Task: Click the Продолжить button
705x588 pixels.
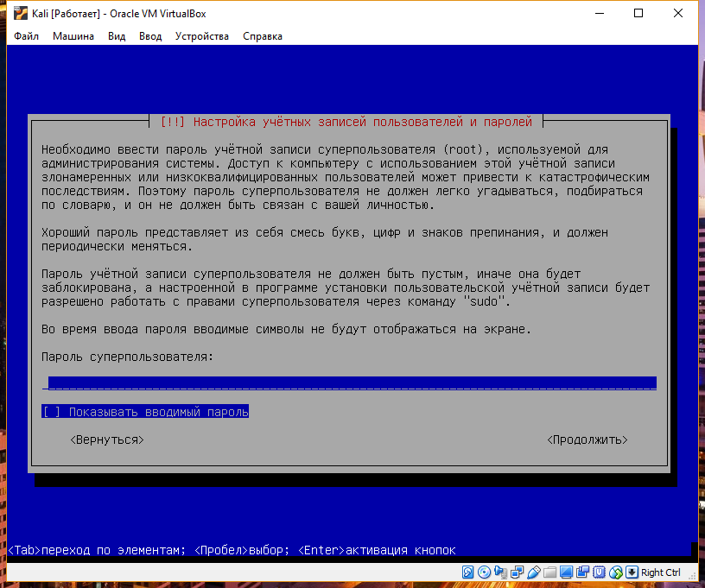Action: tap(587, 439)
